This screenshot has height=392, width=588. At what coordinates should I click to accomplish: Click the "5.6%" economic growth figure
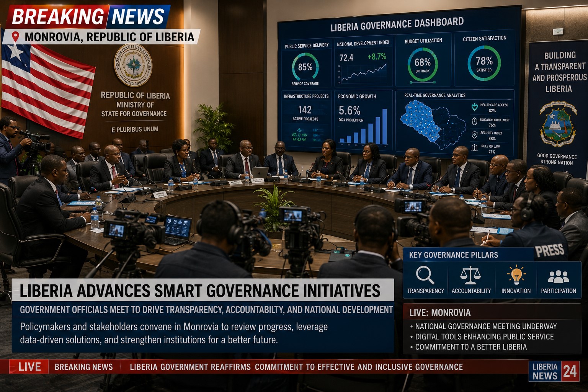[x=349, y=111]
